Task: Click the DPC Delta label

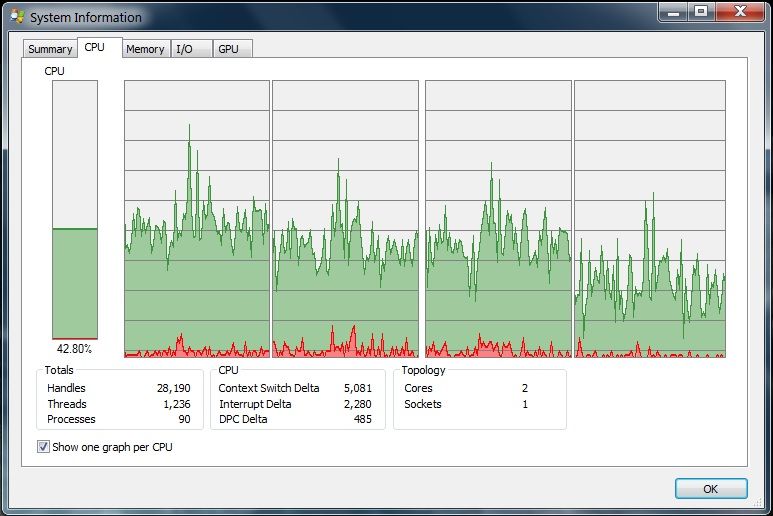Action: click(243, 419)
